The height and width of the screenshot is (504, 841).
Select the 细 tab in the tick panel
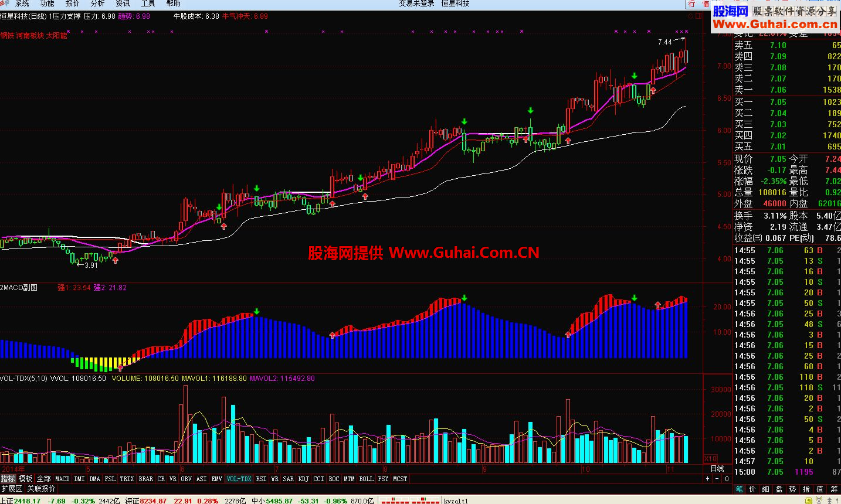766,489
